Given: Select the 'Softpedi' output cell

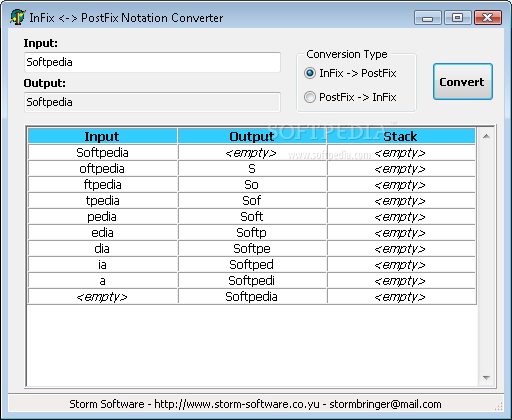Looking at the screenshot, I should [x=252, y=281].
